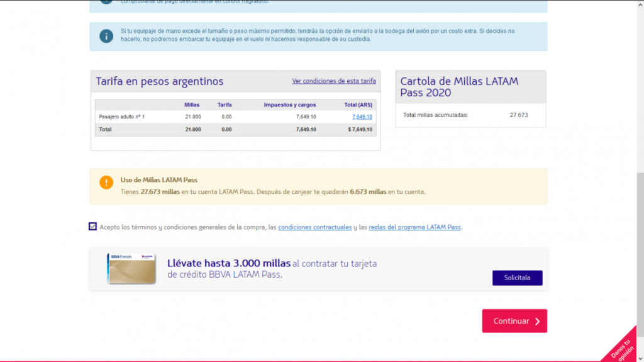Screen dimensions: 644x362
Task: Click the 21.000 miles value in passenger row
Action: pyautogui.click(x=193, y=117)
